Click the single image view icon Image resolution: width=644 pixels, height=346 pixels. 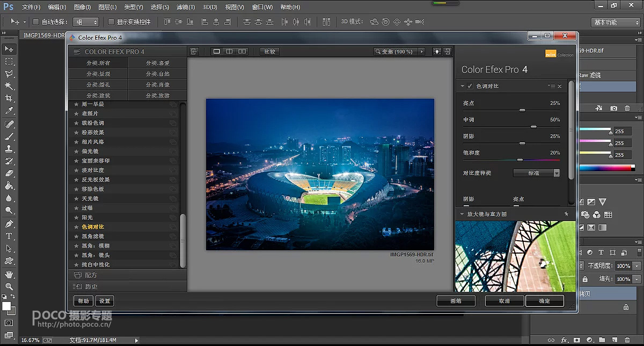[x=217, y=52]
